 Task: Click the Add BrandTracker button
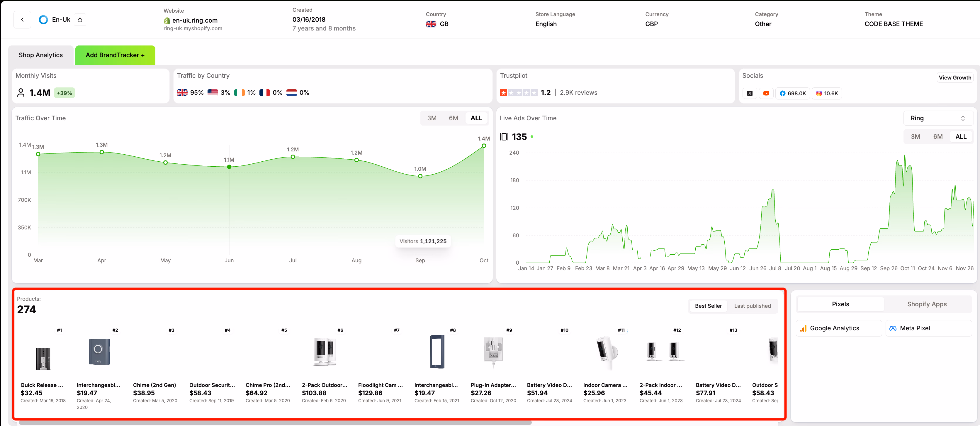click(115, 55)
